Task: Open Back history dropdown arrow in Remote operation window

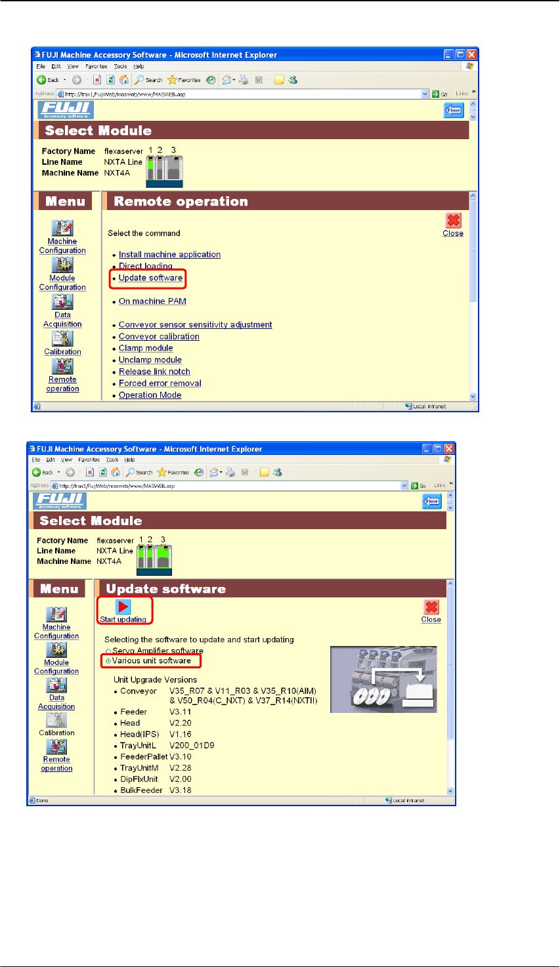Action: click(x=64, y=80)
